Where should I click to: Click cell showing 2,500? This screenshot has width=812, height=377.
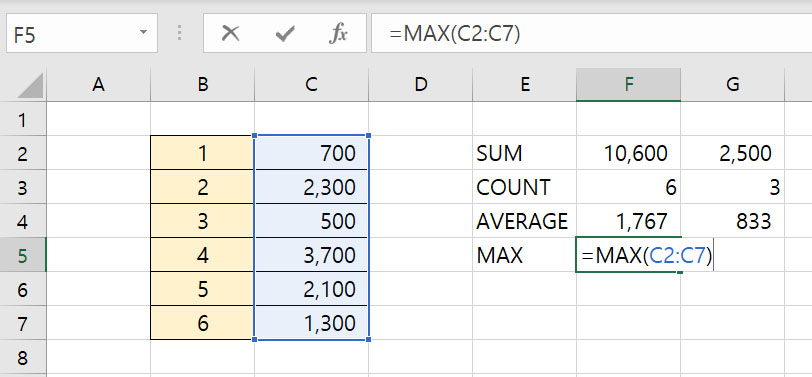(x=733, y=153)
